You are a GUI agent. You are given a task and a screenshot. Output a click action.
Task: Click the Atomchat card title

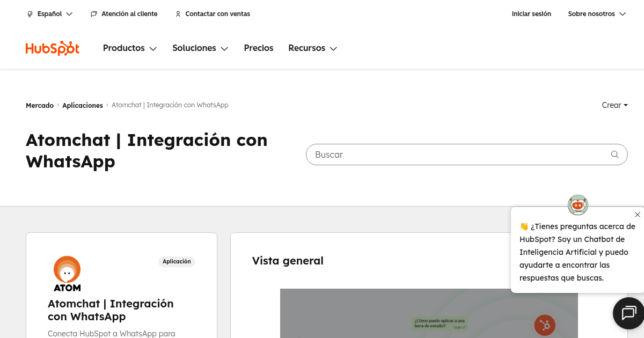point(111,310)
